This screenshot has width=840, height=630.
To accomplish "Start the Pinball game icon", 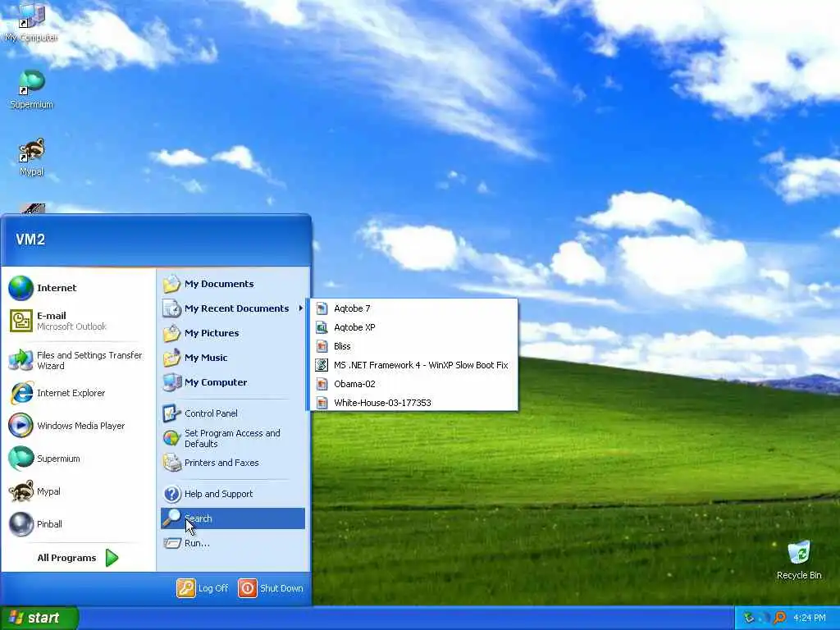I will click(x=21, y=524).
